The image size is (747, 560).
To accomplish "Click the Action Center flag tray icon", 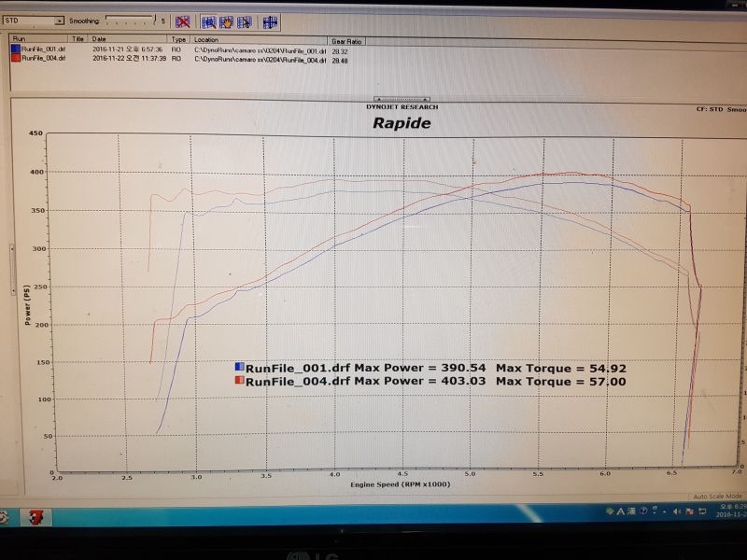I will 689,511.
